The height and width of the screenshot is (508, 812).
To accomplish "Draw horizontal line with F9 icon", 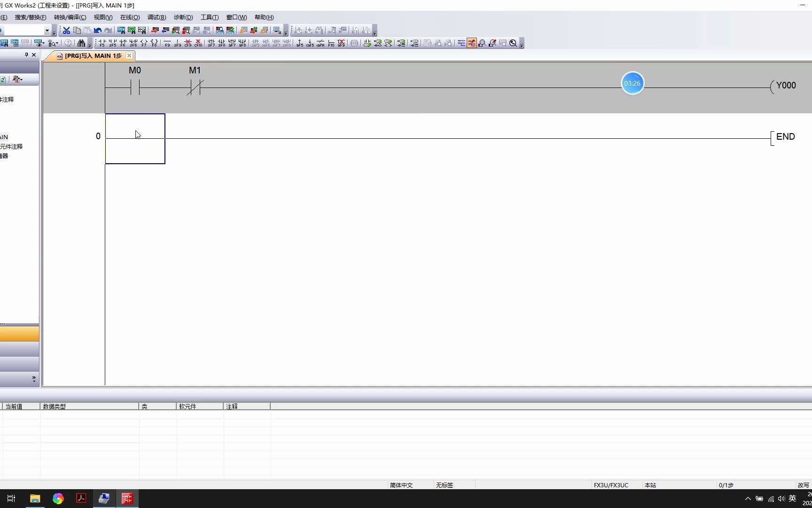I will [x=167, y=43].
